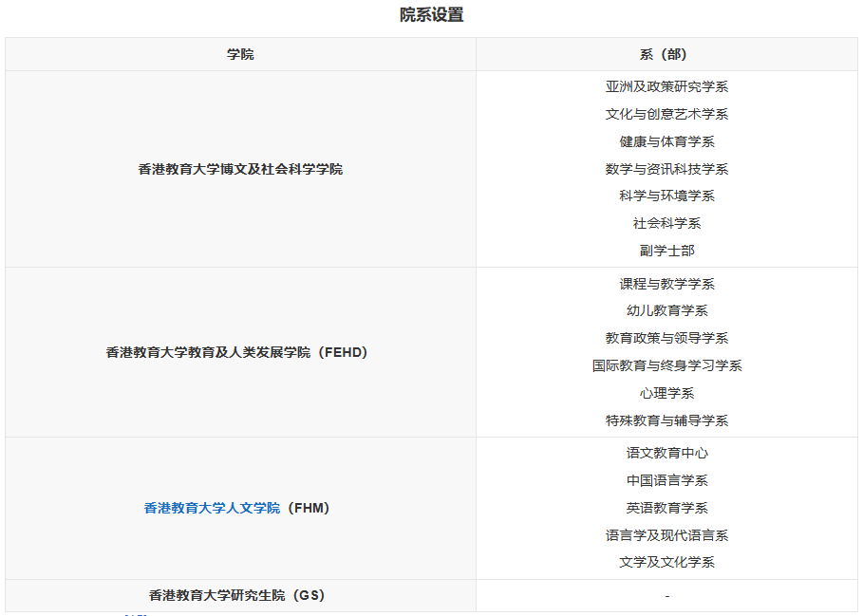
Task: Open the 香港教育大学人文学院 link
Action: pyautogui.click(x=212, y=508)
